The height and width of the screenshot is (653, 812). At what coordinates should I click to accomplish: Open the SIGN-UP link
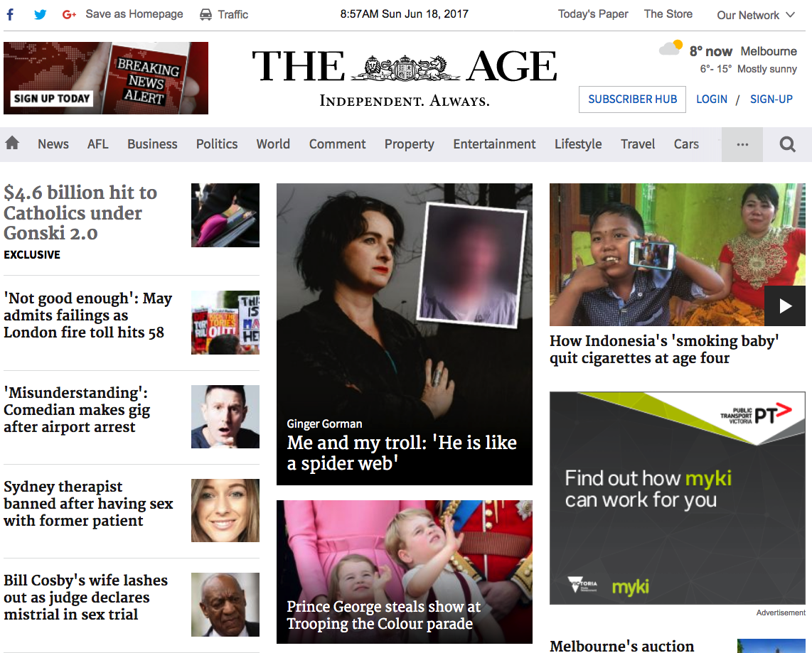(771, 99)
